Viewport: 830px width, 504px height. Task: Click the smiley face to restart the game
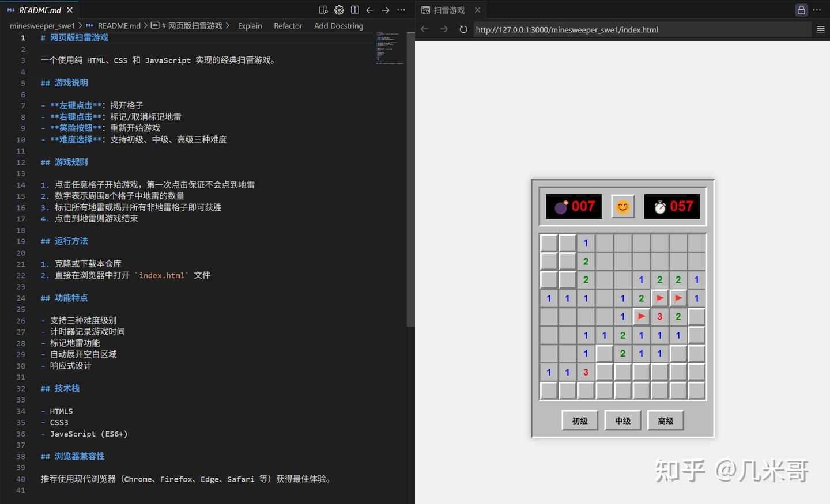point(622,206)
